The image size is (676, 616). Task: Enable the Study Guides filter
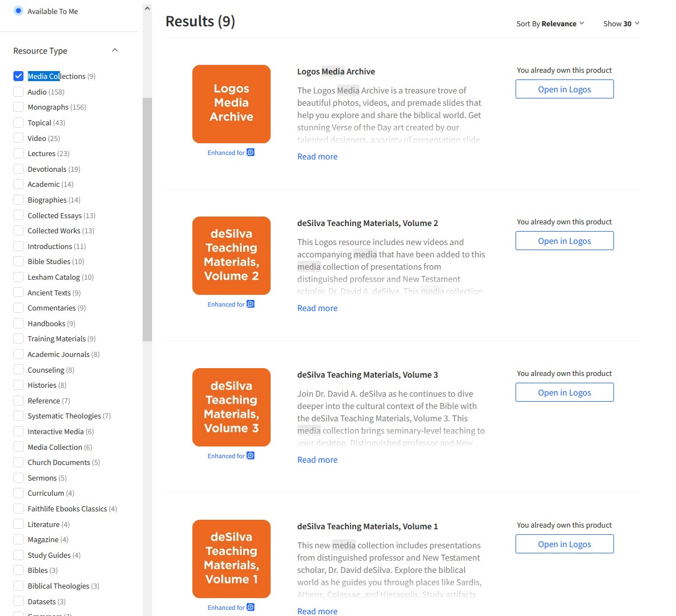[18, 555]
